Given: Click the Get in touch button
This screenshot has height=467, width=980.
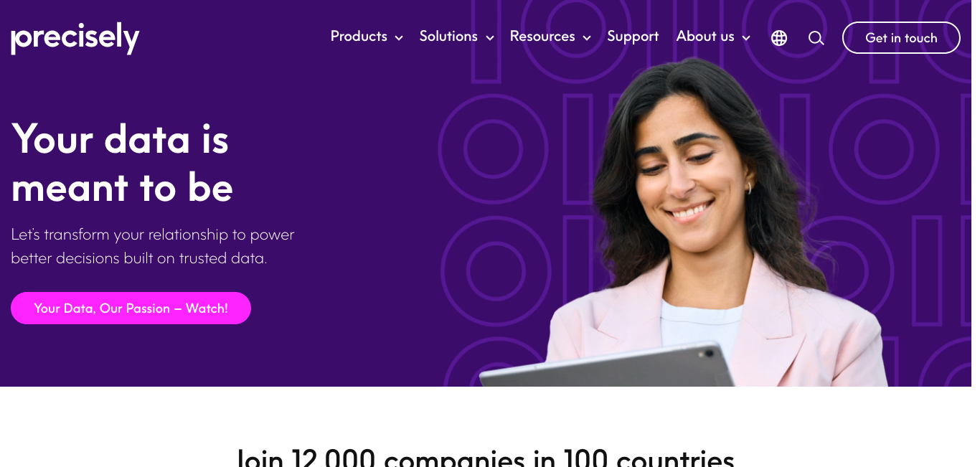Looking at the screenshot, I should pyautogui.click(x=901, y=37).
